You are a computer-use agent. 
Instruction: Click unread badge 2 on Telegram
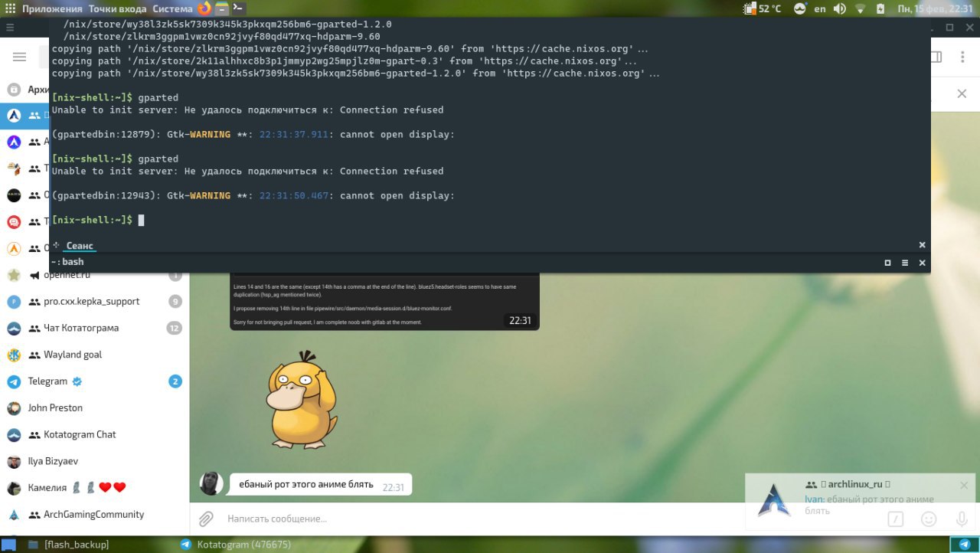(175, 381)
